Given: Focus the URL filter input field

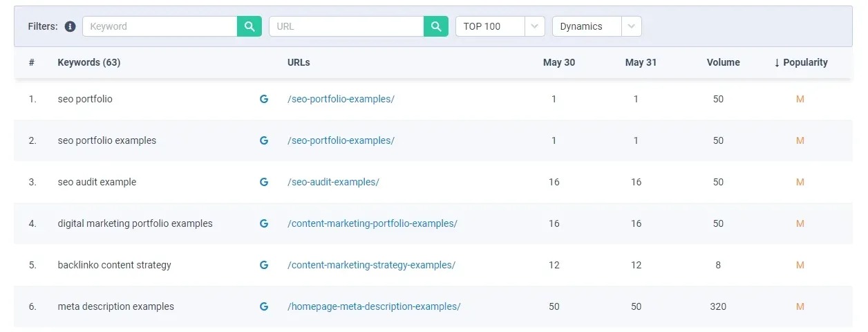Looking at the screenshot, I should [x=347, y=26].
